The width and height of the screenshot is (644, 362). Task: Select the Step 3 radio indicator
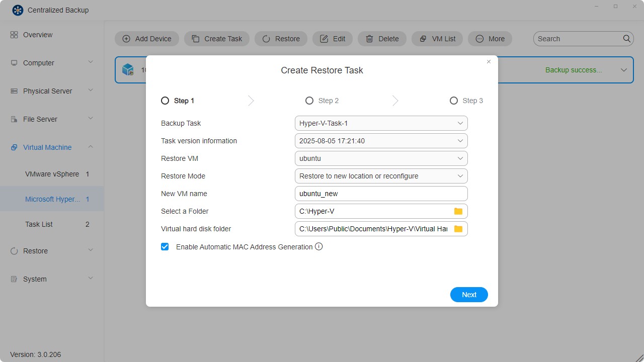pyautogui.click(x=454, y=101)
